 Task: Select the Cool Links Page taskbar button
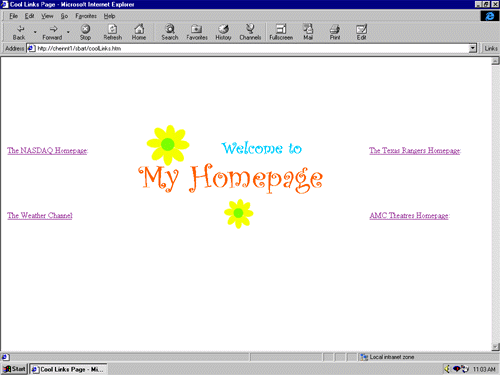(68, 369)
